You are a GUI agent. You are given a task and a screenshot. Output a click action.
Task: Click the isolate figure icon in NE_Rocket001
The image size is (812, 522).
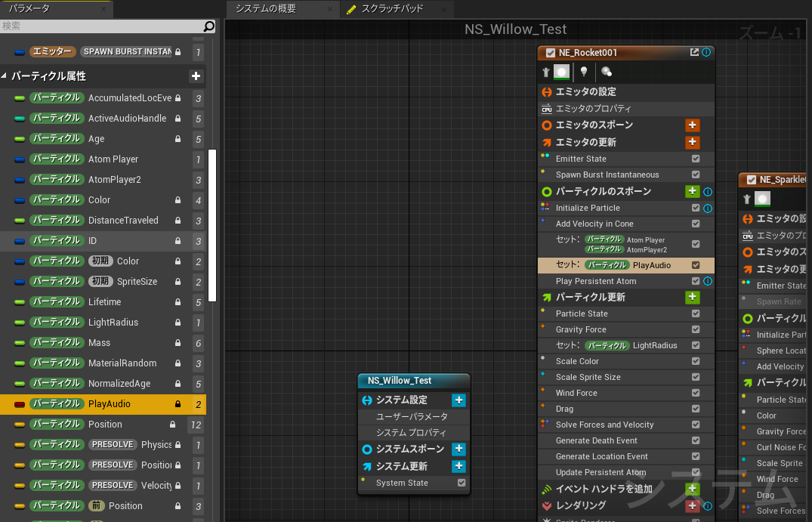(546, 72)
